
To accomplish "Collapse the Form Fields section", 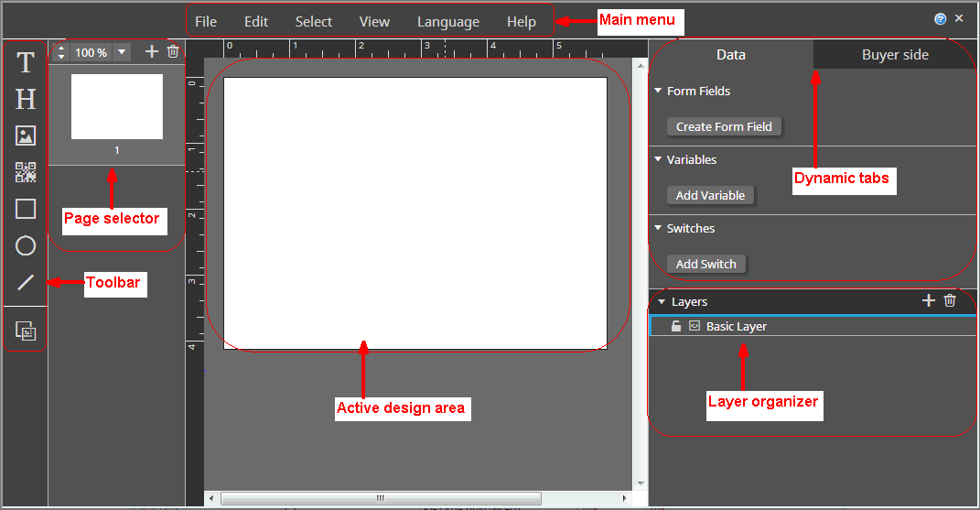I will (x=658, y=91).
